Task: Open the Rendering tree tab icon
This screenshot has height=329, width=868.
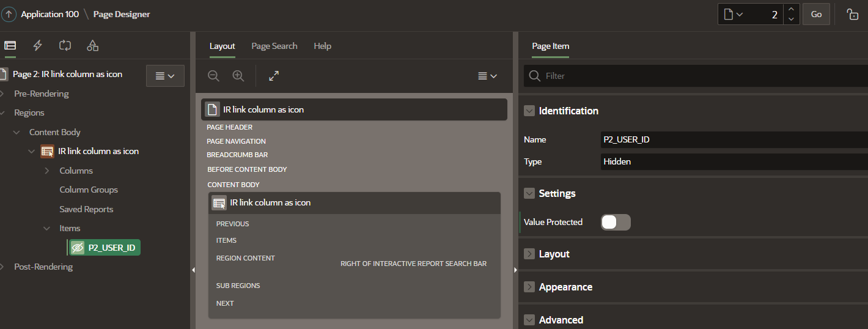Action: point(10,45)
